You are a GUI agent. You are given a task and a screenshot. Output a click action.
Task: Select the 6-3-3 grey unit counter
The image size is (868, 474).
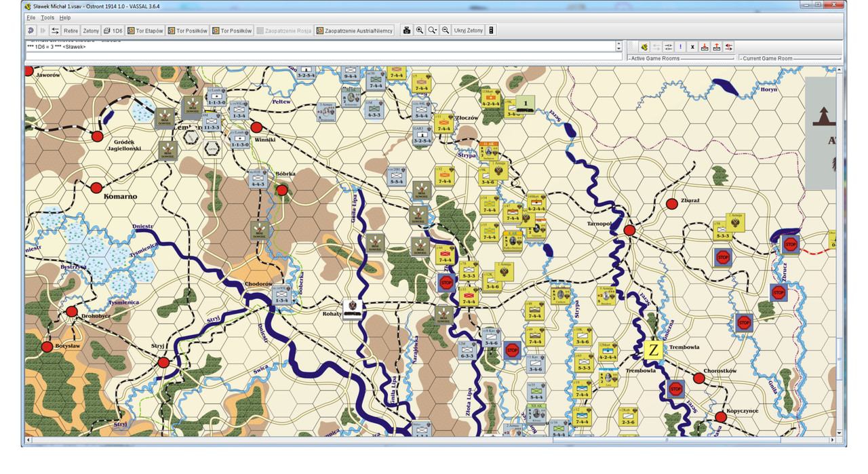[467, 350]
